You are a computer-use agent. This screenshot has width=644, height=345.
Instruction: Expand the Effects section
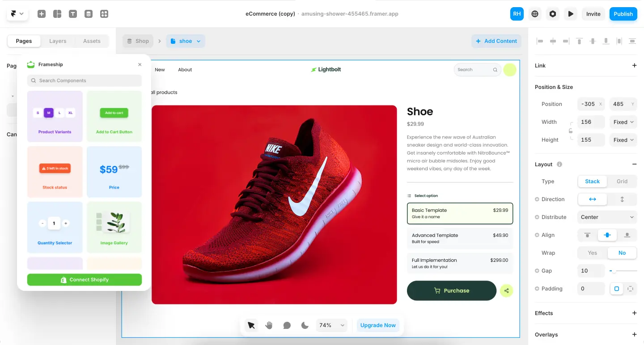coord(634,313)
